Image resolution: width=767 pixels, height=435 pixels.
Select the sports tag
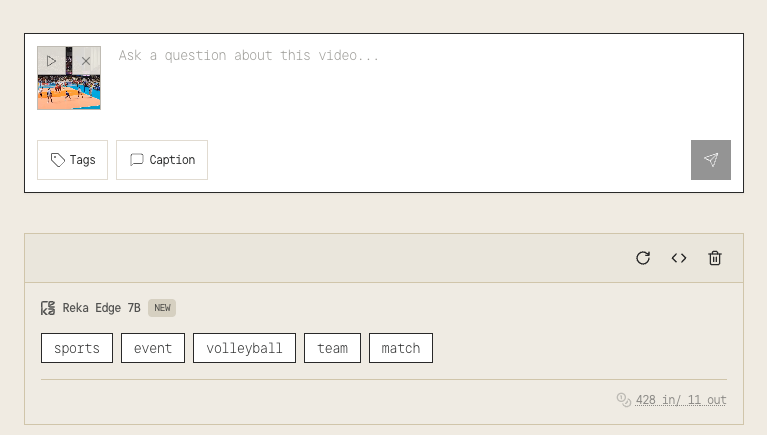[x=77, y=348]
